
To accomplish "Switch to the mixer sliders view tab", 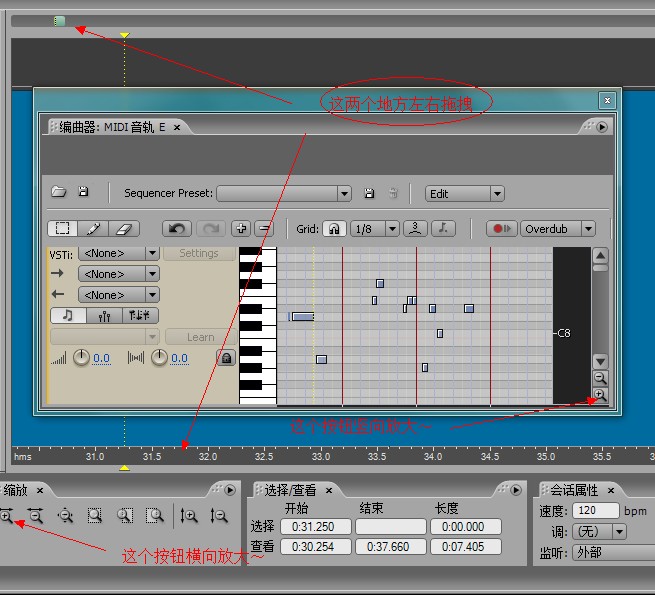I will click(104, 315).
